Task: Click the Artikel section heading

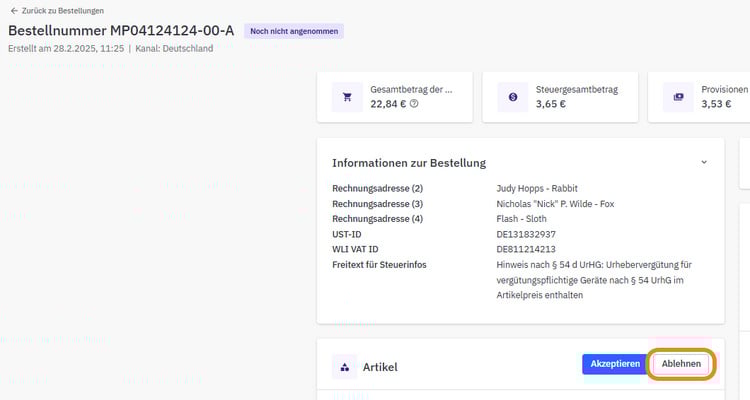Action: 380,367
